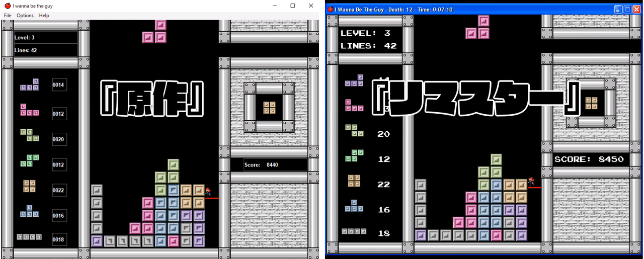Click gray I-piece icon in left window stats

click(29, 237)
